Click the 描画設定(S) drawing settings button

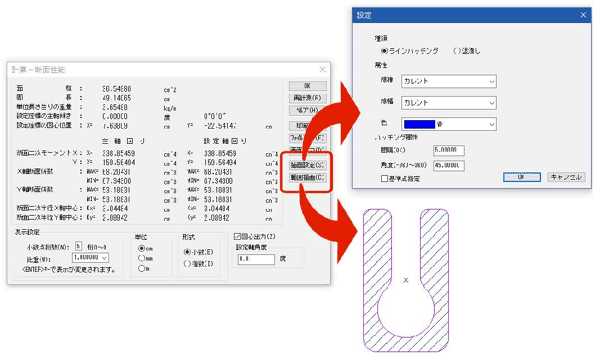307,165
